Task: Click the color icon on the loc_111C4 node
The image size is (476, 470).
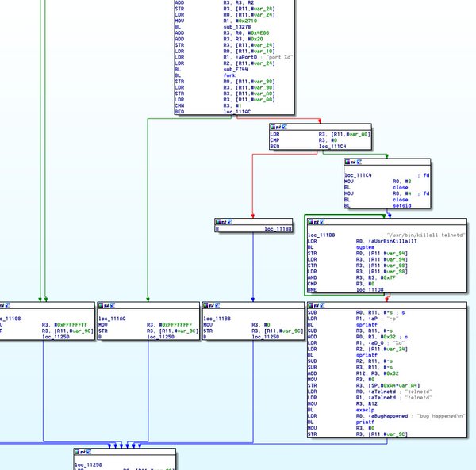Action: tap(347, 162)
